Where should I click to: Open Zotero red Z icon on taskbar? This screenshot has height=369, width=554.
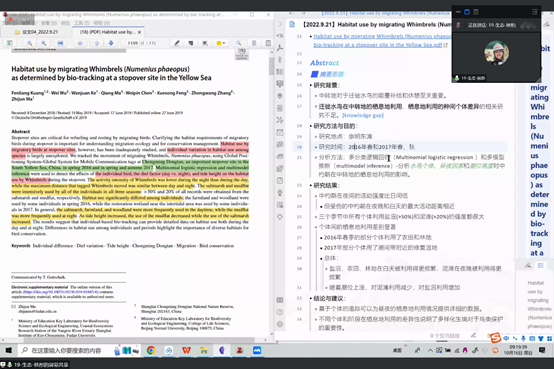point(239,350)
